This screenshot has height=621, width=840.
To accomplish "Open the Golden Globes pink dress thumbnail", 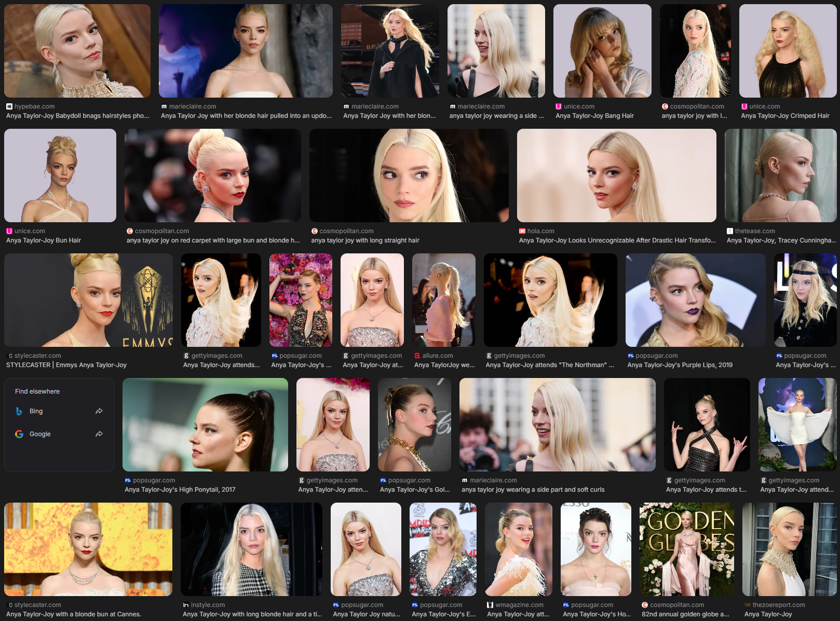I will pyautogui.click(x=687, y=549).
